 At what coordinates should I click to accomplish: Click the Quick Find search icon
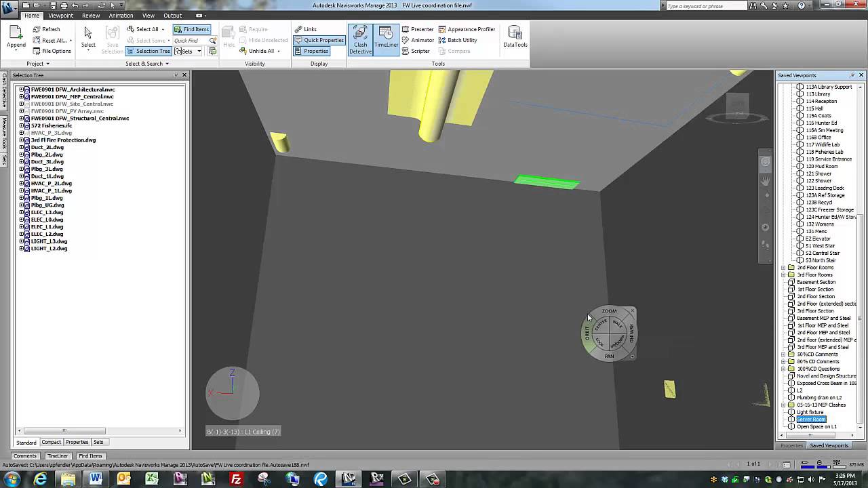(x=213, y=41)
